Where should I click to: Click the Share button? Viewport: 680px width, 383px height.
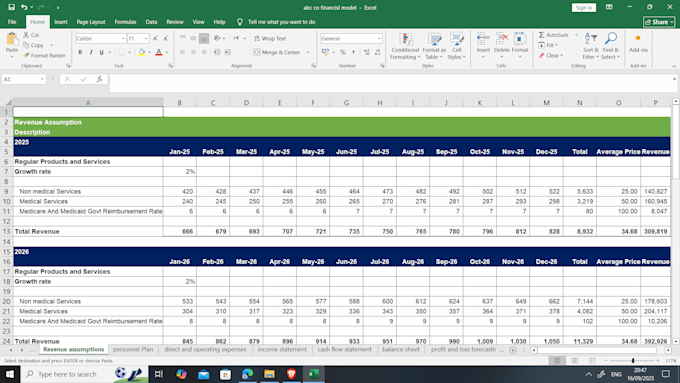coord(659,22)
